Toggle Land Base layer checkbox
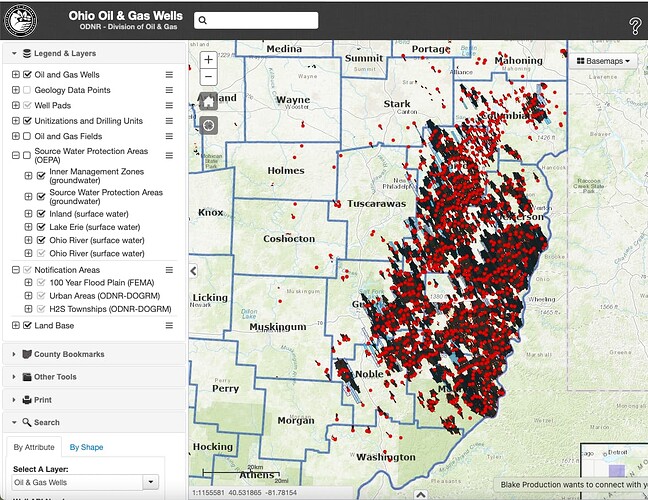The image size is (648, 500). (27, 326)
